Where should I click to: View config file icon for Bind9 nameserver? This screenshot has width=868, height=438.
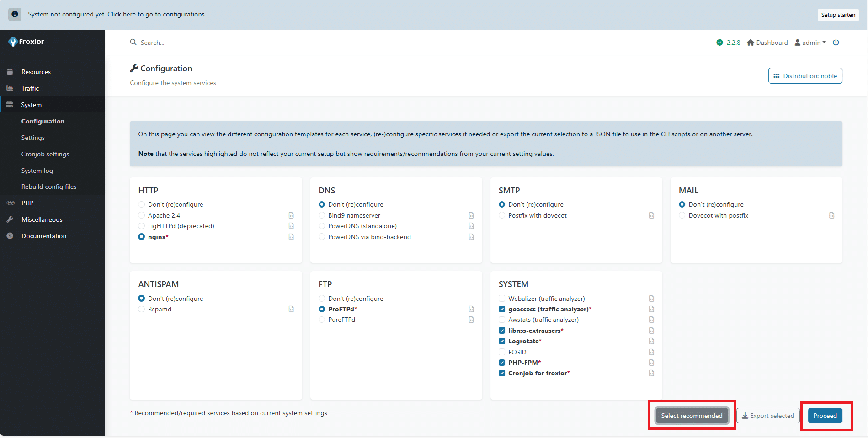pyautogui.click(x=471, y=215)
